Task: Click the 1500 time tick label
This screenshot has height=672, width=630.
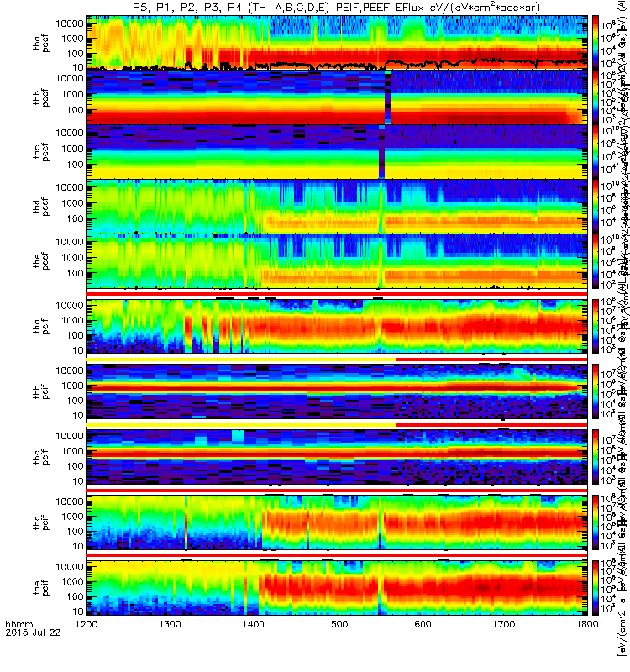Action: click(x=337, y=624)
